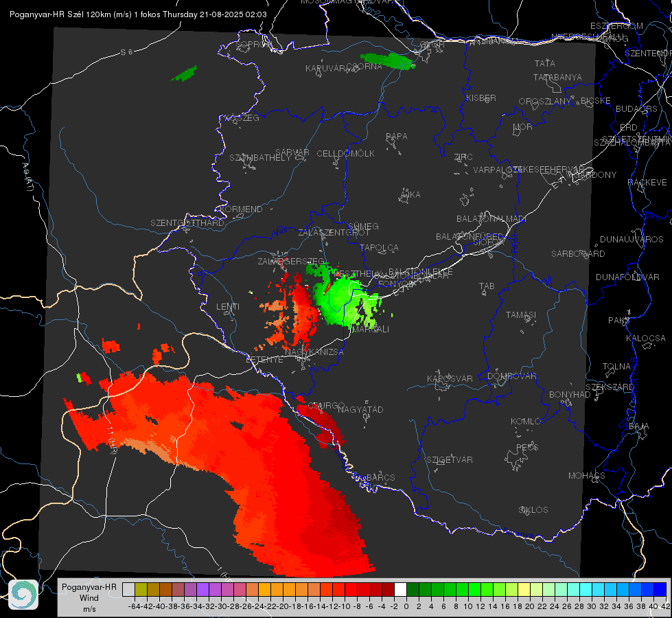The image size is (672, 618).
Task: Click the SIKLÓS city label
Action: point(533,510)
